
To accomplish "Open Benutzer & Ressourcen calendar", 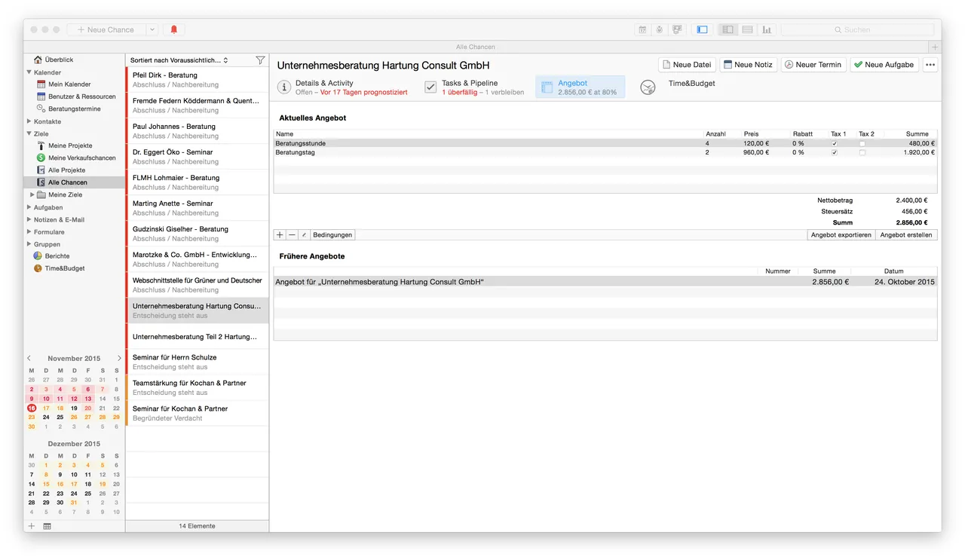I will coord(82,96).
